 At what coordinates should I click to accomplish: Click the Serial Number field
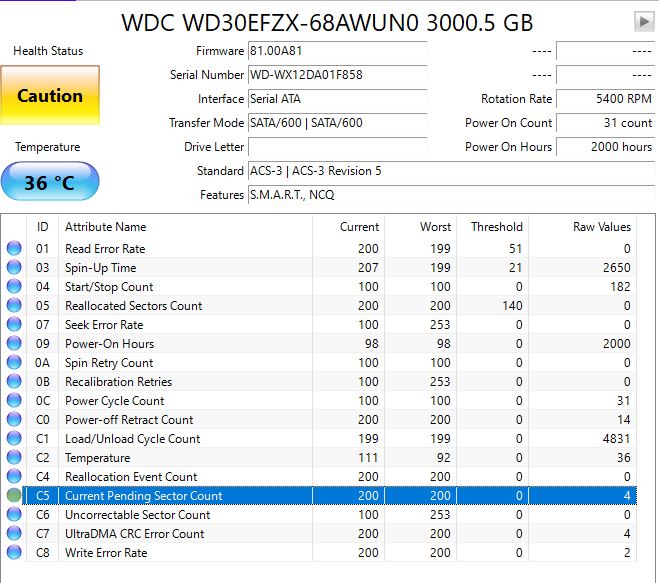pyautogui.click(x=337, y=75)
